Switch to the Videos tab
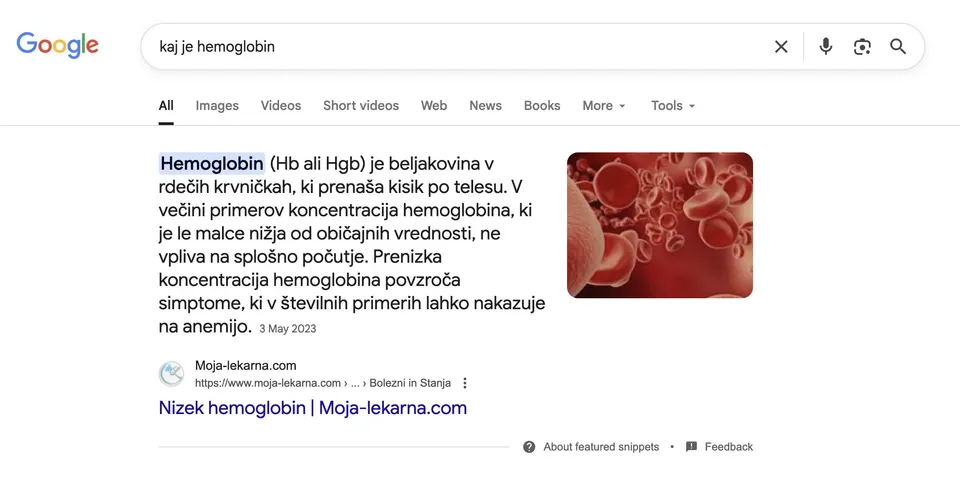This screenshot has width=960, height=478. (x=281, y=105)
